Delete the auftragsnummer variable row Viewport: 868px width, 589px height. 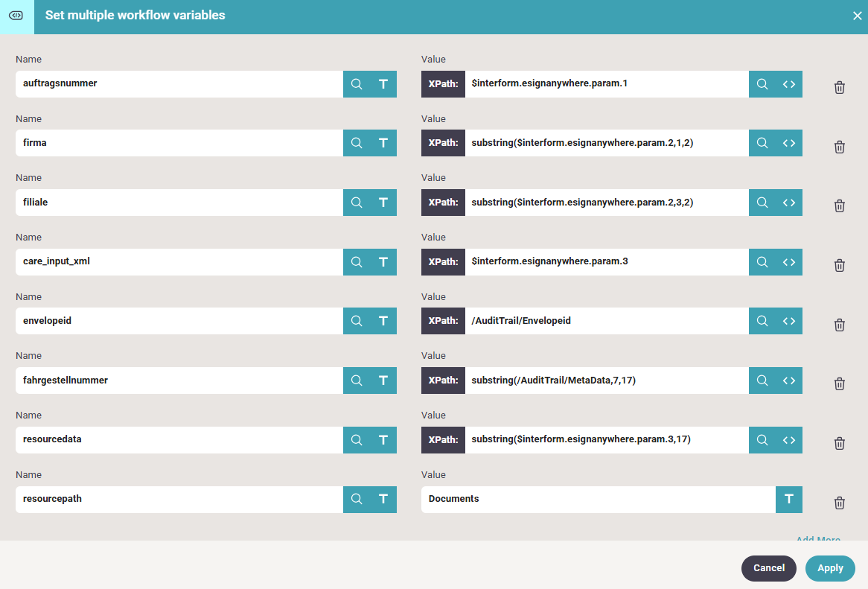839,87
